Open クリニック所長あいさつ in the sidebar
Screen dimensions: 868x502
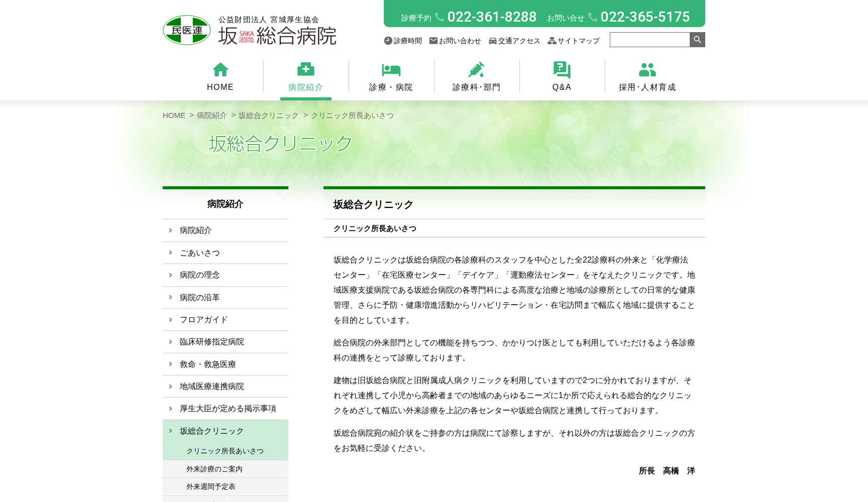click(x=225, y=451)
